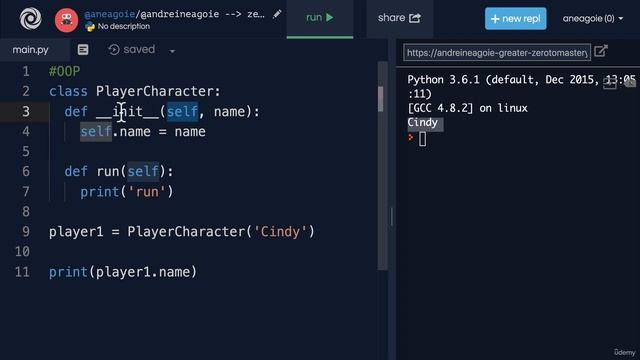The height and width of the screenshot is (360, 640).
Task: Open the red user avatar
Action: click(x=66, y=20)
